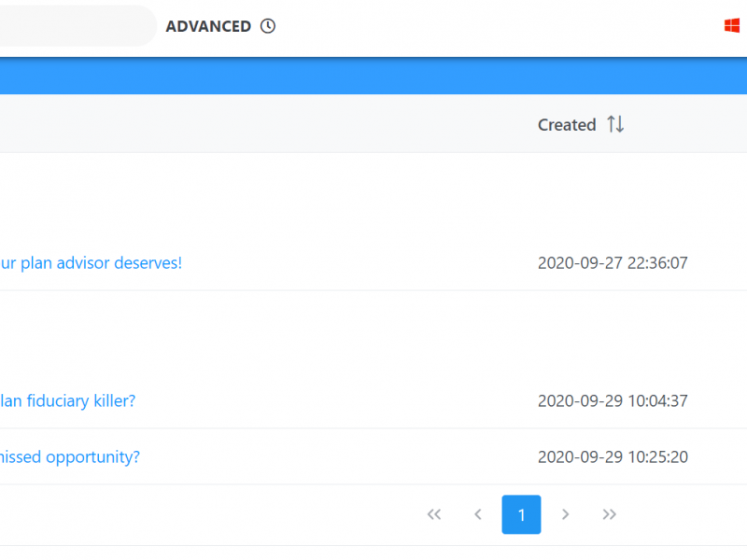Image resolution: width=747 pixels, height=560 pixels.
Task: Jump to first page with double-left arrows
Action: pyautogui.click(x=433, y=514)
